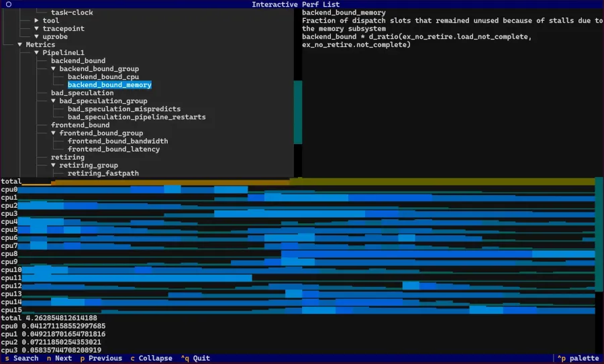Select the backend_bound_cpu metric

pos(103,77)
